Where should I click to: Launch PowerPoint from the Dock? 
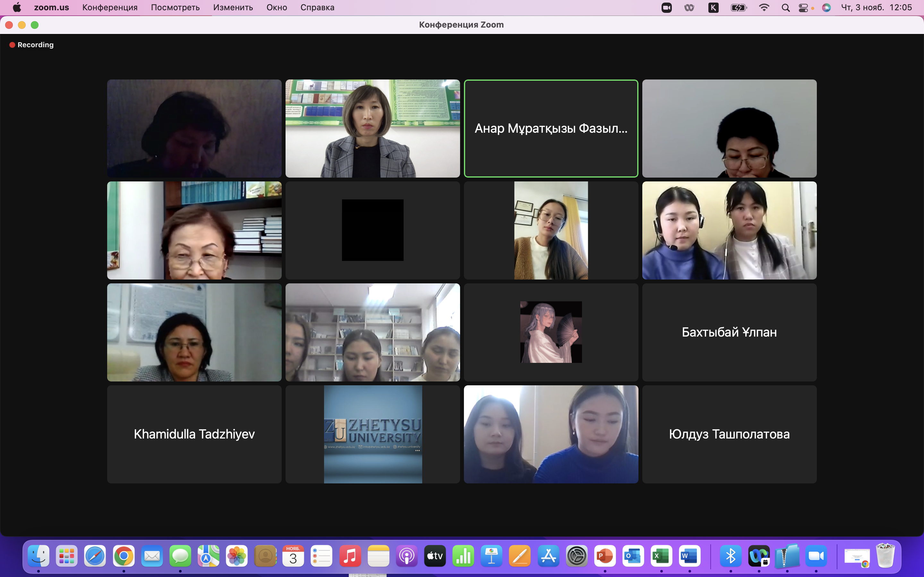pos(605,556)
